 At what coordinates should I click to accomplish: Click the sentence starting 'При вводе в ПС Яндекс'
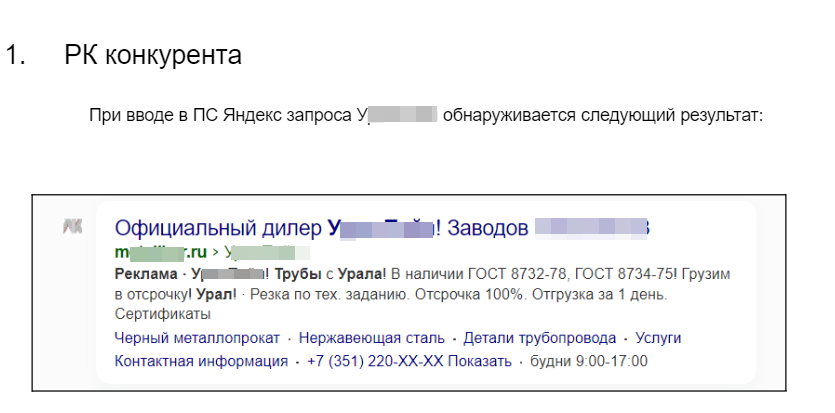pyautogui.click(x=220, y=114)
